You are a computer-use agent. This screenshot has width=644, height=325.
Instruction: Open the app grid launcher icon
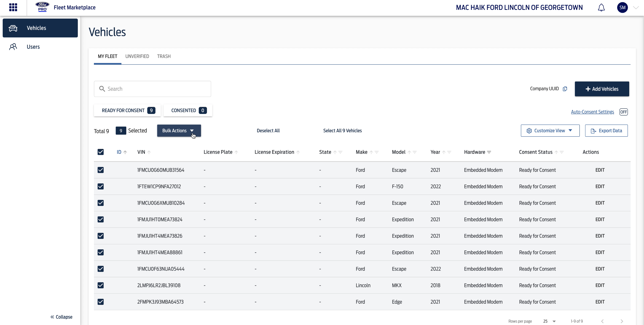[x=13, y=7]
